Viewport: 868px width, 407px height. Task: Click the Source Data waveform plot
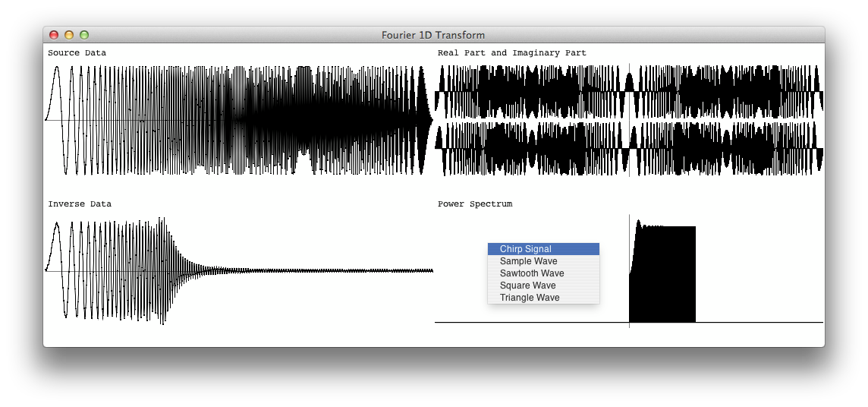pyautogui.click(x=239, y=120)
